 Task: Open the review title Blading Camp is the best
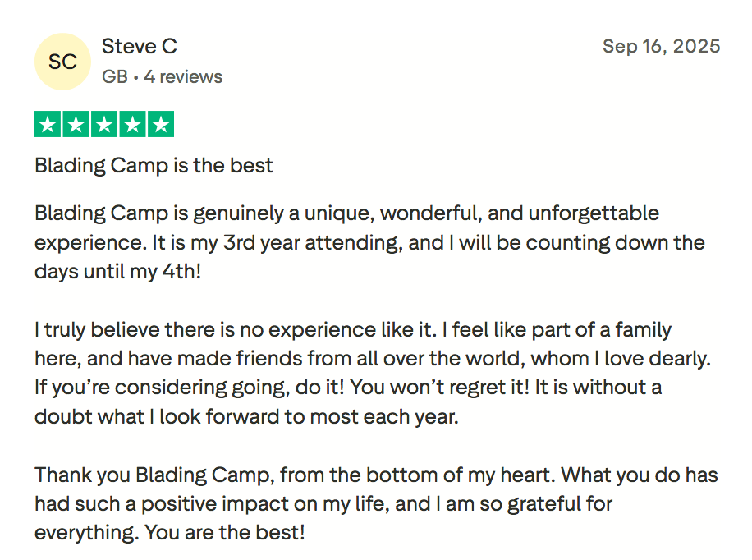154,166
